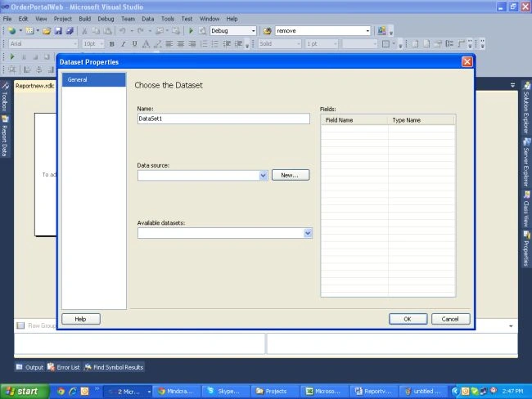Click the borders toolbar icon
532x399 pixels.
[x=385, y=43]
